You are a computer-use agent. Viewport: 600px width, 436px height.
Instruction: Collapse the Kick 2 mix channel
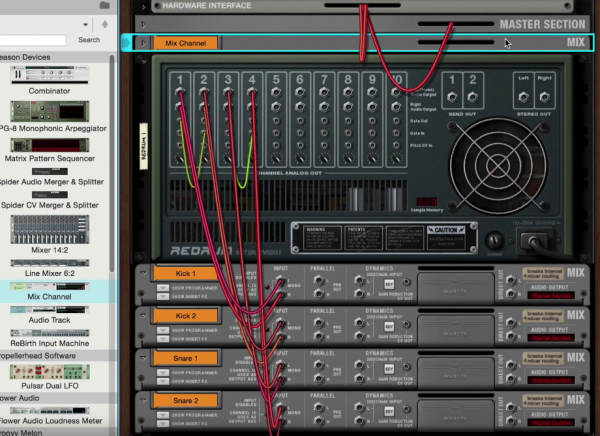(143, 315)
